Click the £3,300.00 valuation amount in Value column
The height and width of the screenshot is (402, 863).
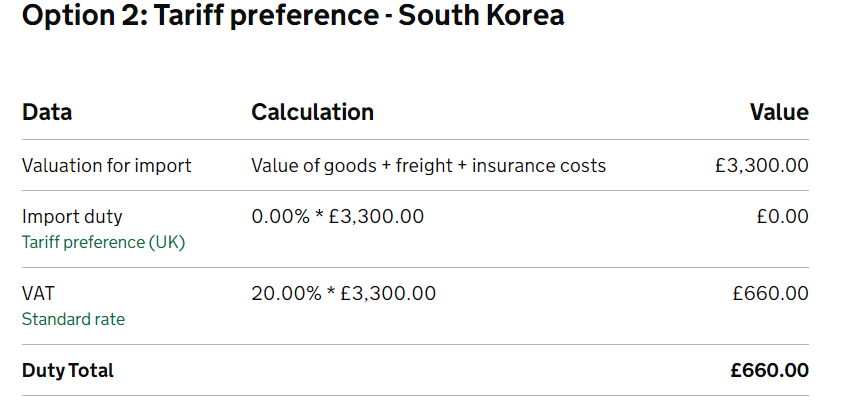[x=762, y=165]
